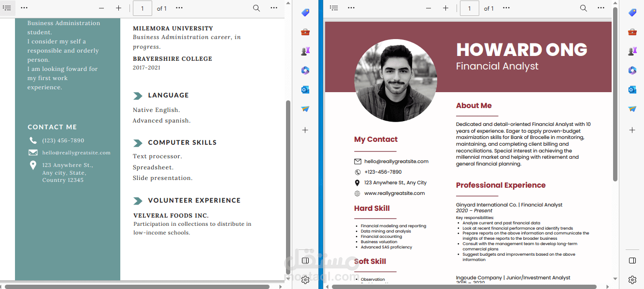Zoom in on the Howard Ong PDF
Viewport: 644px width, 289px height.
pyautogui.click(x=445, y=8)
